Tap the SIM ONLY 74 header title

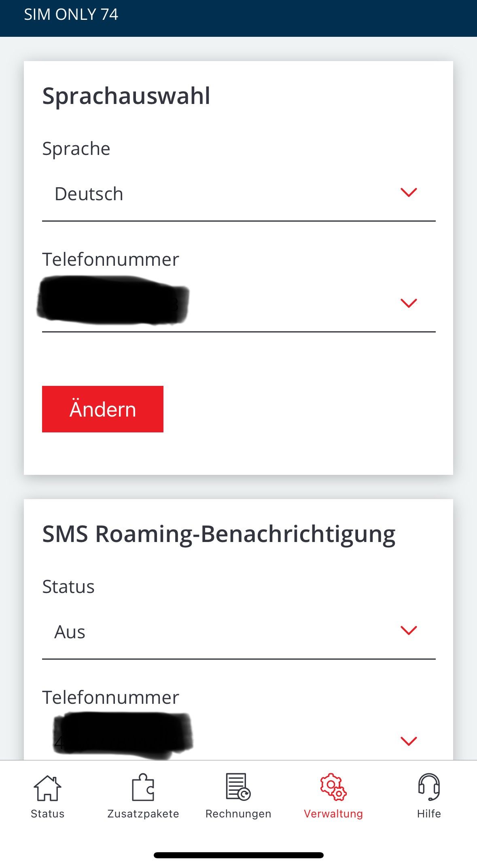pos(71,15)
